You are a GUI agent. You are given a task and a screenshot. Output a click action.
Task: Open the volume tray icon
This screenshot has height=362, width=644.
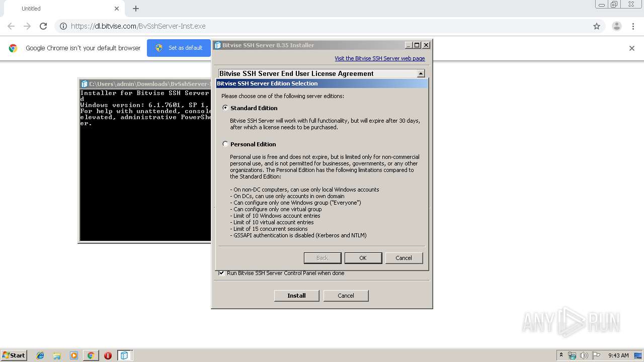pyautogui.click(x=584, y=355)
